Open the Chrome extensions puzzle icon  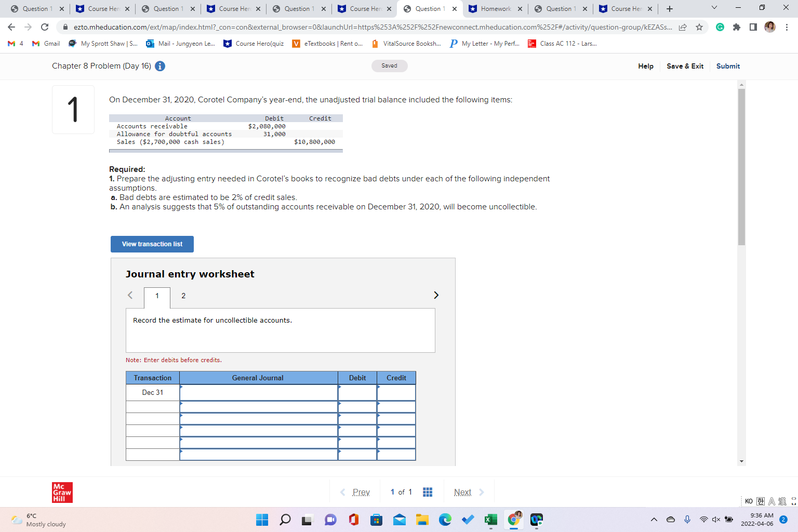click(x=737, y=27)
